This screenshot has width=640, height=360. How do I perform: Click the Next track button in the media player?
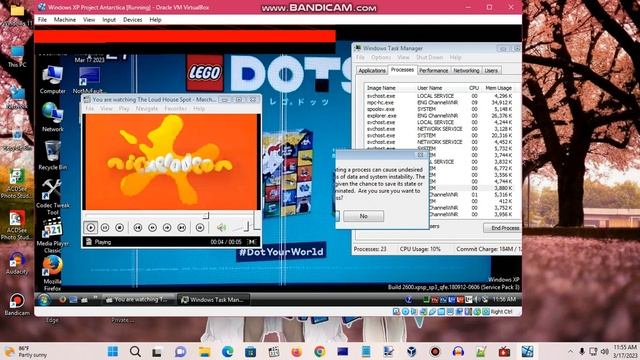[182, 227]
